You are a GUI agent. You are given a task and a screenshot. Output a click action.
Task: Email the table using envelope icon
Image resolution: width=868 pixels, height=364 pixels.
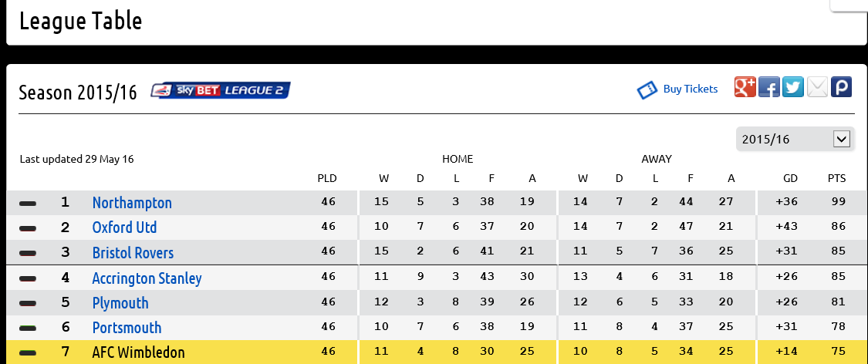click(817, 87)
